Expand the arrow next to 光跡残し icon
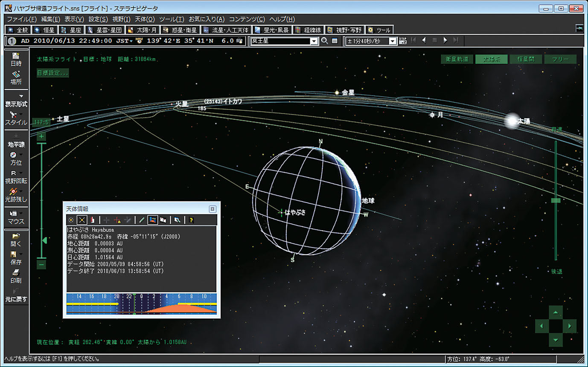Image resolution: width=588 pixels, height=367 pixels. point(21,191)
